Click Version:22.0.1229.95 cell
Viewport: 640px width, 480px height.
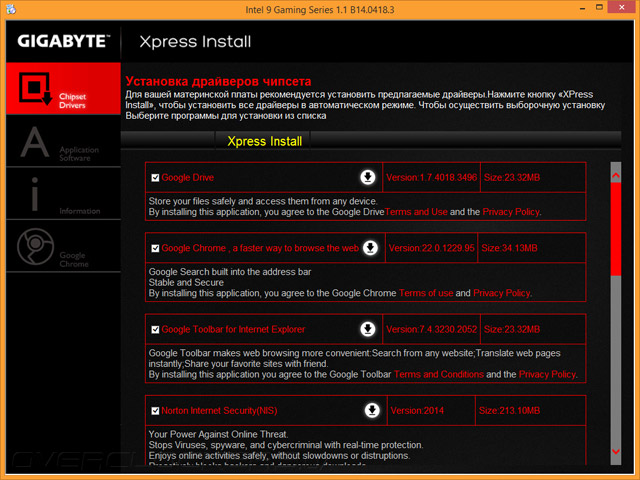point(431,248)
